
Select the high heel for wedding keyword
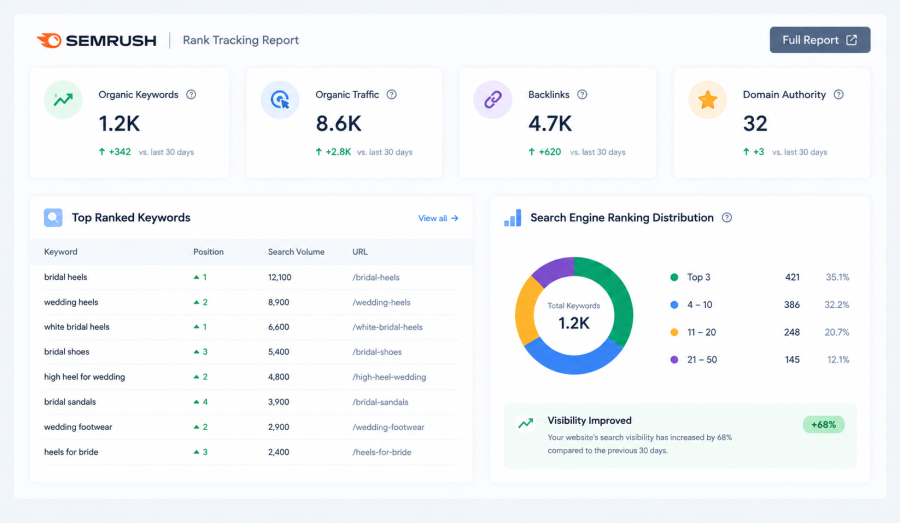pos(84,377)
